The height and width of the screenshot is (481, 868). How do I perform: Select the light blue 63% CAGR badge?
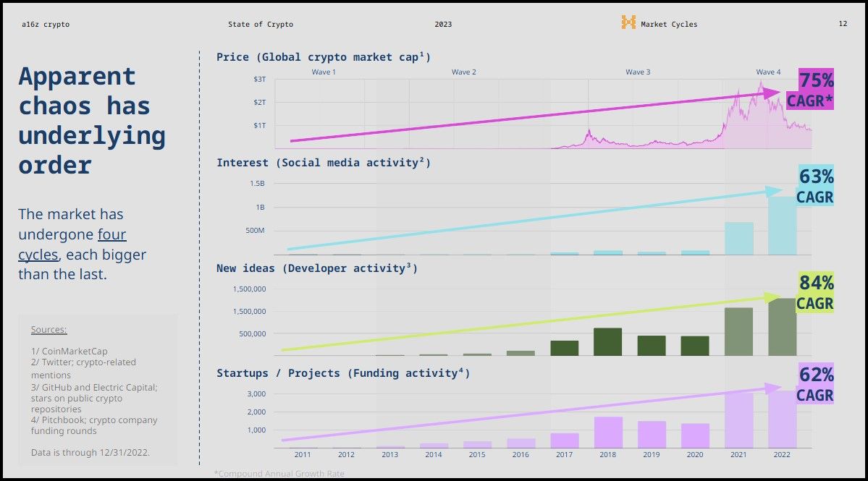[814, 186]
